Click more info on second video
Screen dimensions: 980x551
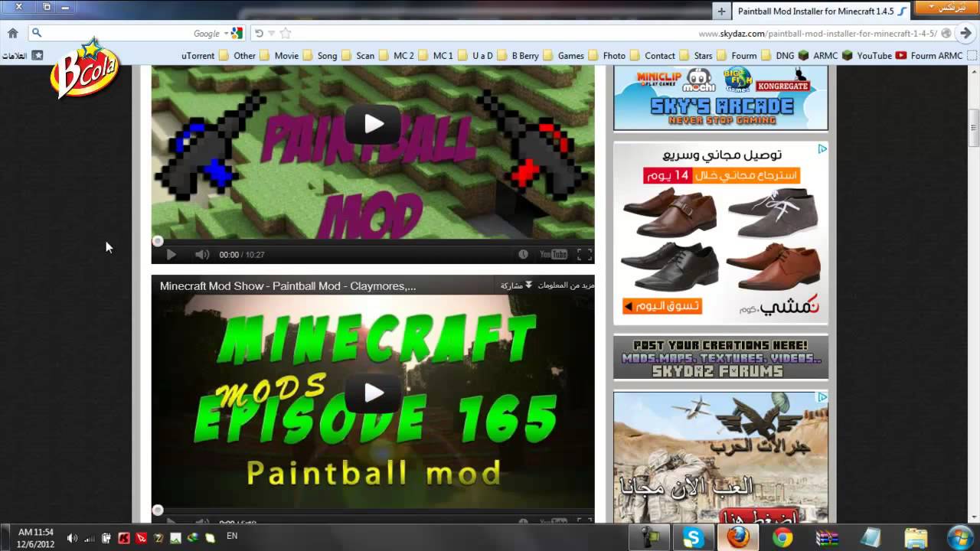pyautogui.click(x=566, y=285)
